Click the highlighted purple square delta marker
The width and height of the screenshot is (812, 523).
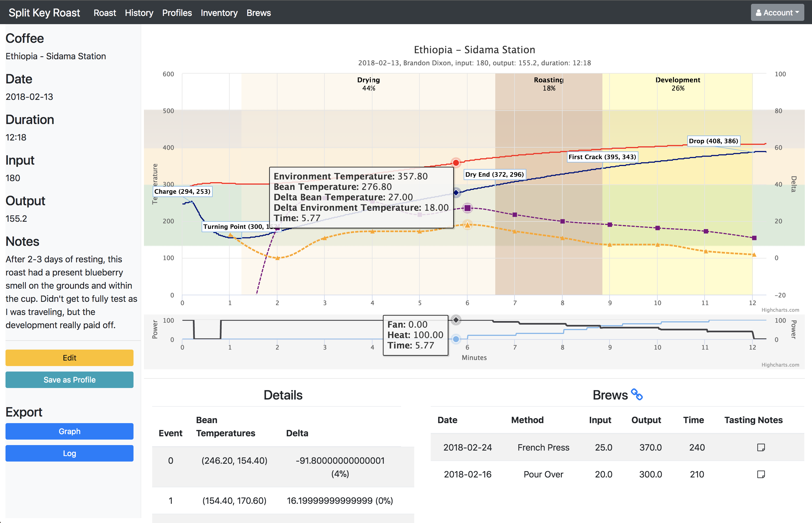(467, 208)
